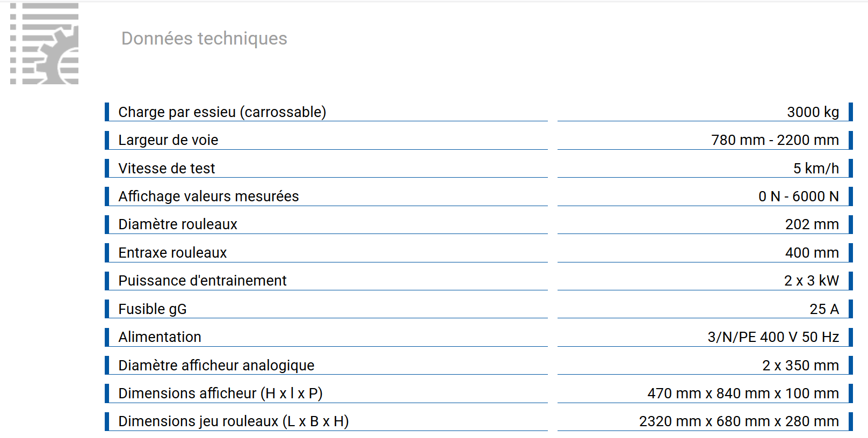Select the "Charge par essieu (carrossable)" label
This screenshot has height=438, width=868.
tap(222, 112)
